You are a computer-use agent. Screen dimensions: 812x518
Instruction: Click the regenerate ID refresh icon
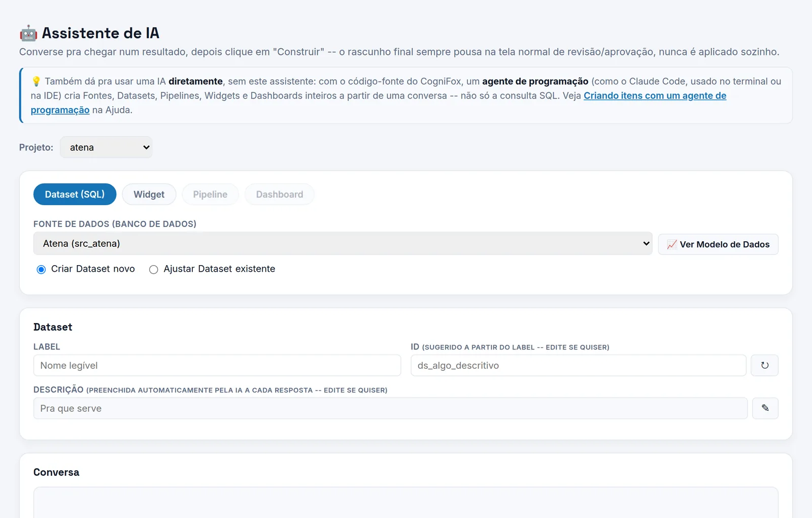click(x=764, y=365)
